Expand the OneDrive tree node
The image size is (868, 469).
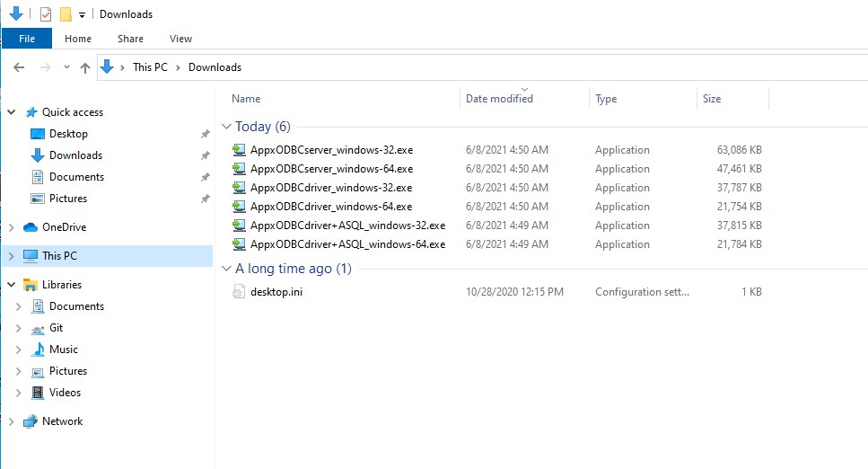[x=11, y=227]
